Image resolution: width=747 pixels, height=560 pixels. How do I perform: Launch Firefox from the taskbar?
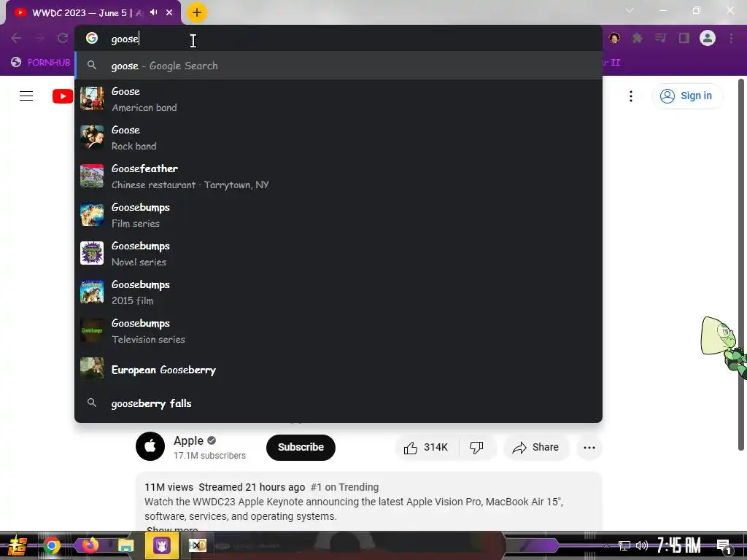tap(89, 545)
